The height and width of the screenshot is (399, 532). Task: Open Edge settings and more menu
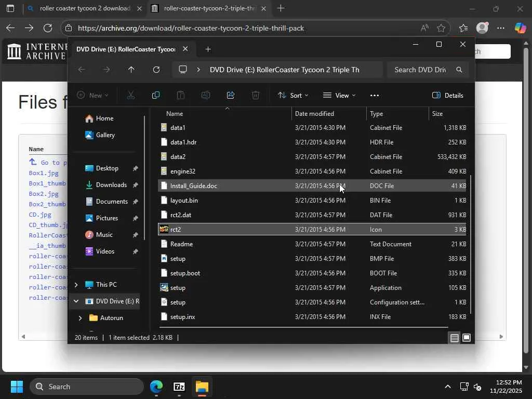coord(501,28)
